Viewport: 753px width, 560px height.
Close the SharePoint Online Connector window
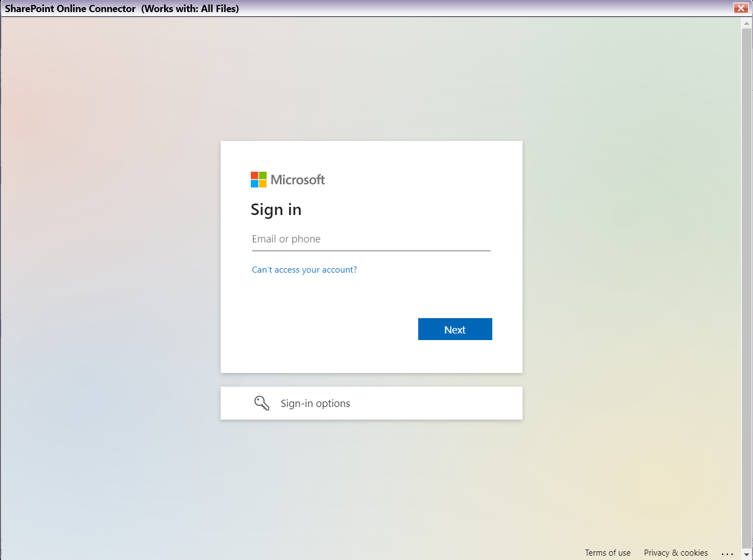click(x=740, y=8)
